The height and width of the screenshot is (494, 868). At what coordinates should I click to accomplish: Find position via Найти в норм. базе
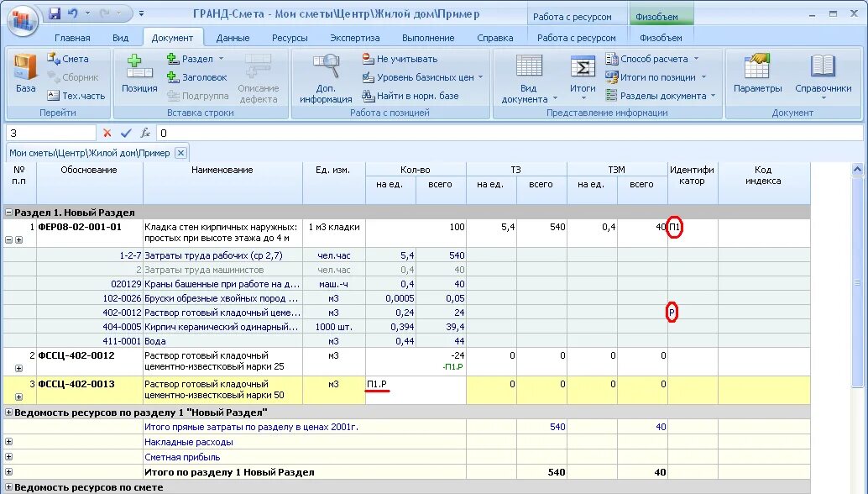410,95
